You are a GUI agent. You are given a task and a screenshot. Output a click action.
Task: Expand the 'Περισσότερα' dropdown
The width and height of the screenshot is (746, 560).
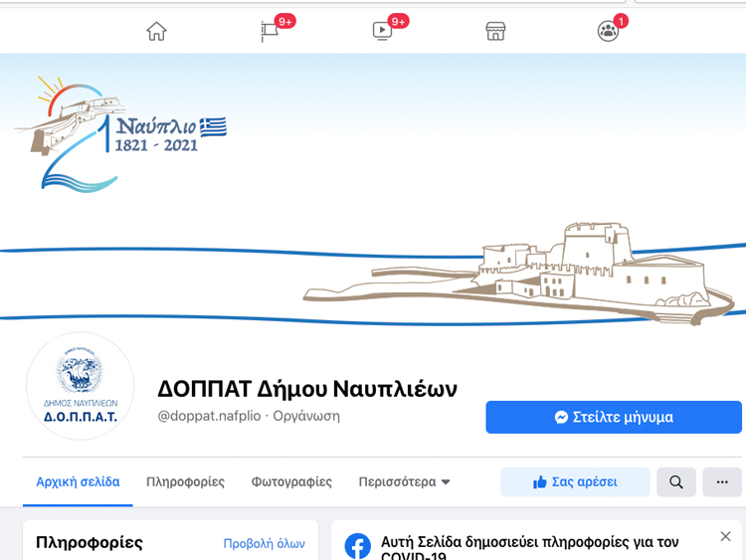(x=405, y=482)
